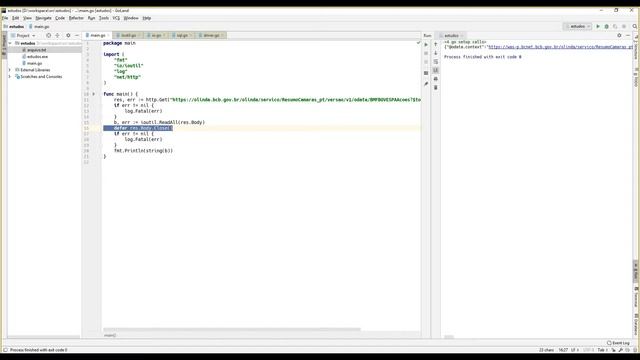This screenshot has width=640, height=360.
Task: Rerun the program from the Run panel
Action: tap(426, 44)
